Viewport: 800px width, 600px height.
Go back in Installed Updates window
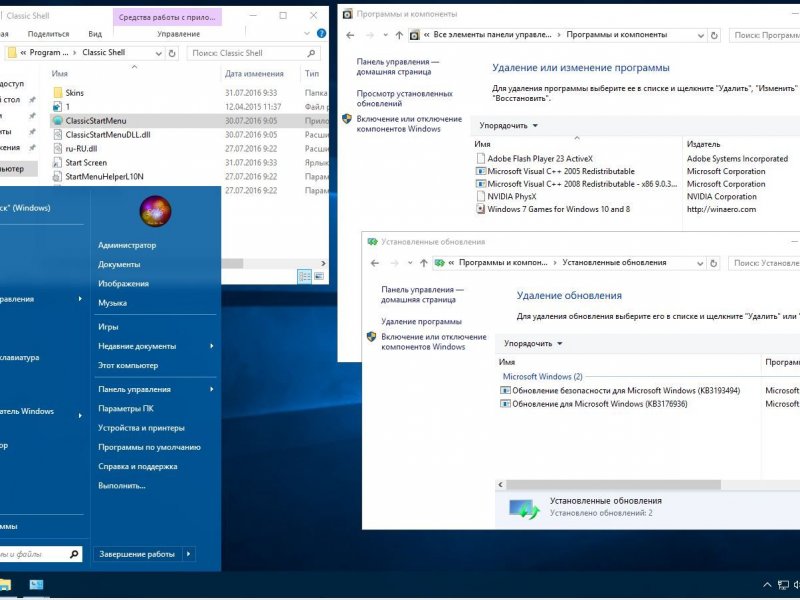(374, 263)
